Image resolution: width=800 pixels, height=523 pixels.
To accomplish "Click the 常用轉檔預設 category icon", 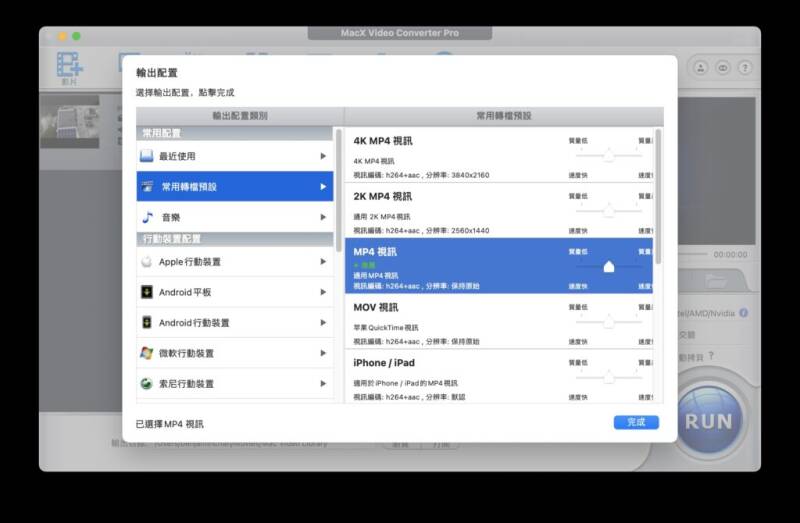I will pos(147,187).
